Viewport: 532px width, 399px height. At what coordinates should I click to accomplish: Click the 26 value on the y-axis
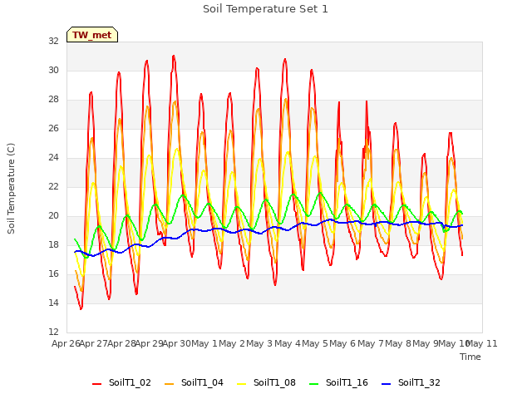pyautogui.click(x=53, y=129)
